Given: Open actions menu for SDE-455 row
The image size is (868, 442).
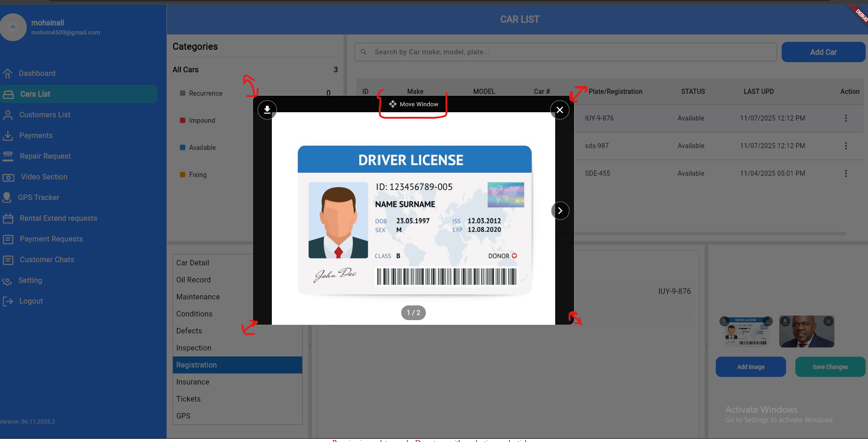Looking at the screenshot, I should pos(845,173).
